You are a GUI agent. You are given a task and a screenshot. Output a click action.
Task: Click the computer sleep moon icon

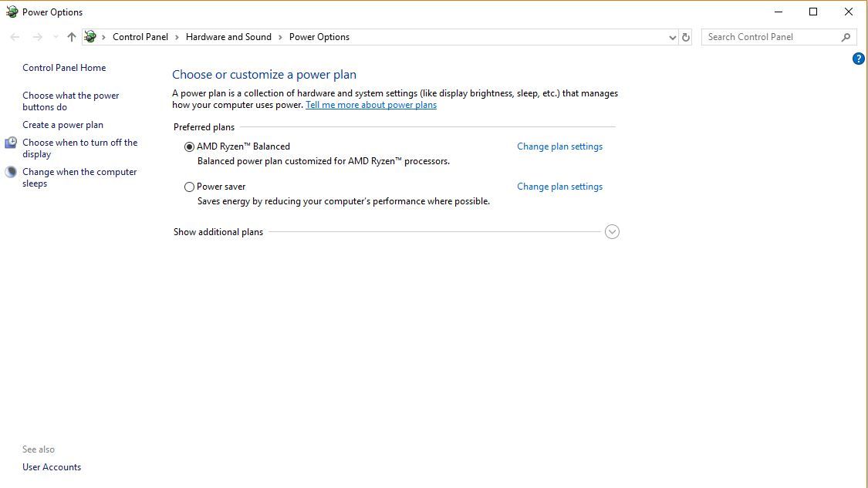tap(11, 172)
